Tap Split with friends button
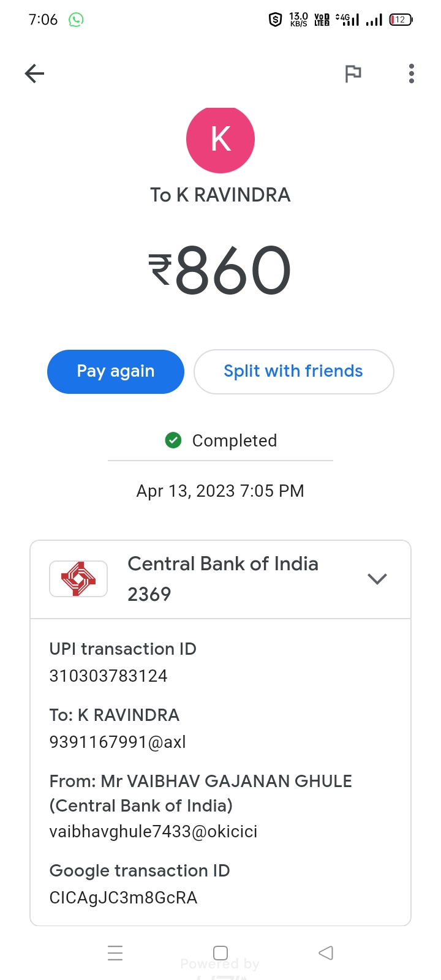Viewport: 441px width, 980px height. click(293, 371)
